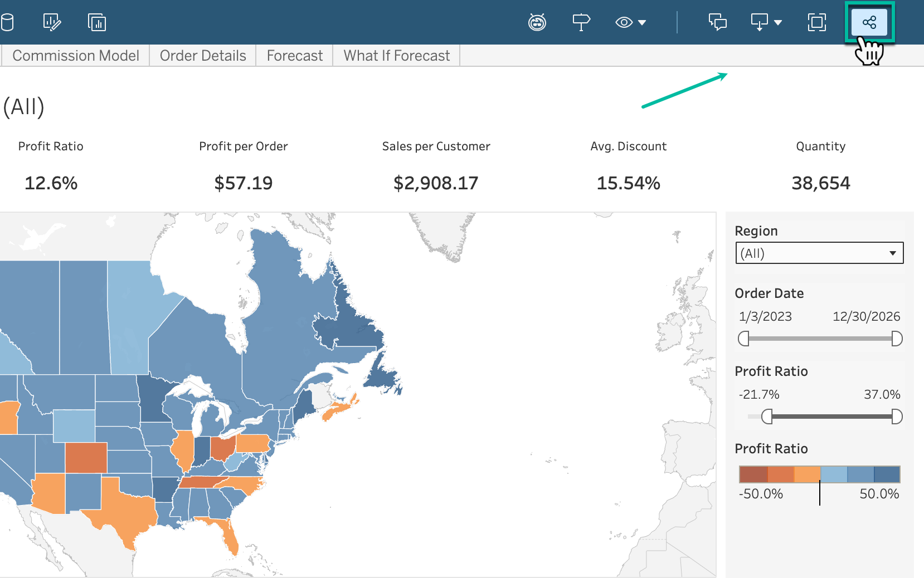This screenshot has height=578, width=924.
Task: Open the Data Guide signpost icon
Action: tap(581, 22)
